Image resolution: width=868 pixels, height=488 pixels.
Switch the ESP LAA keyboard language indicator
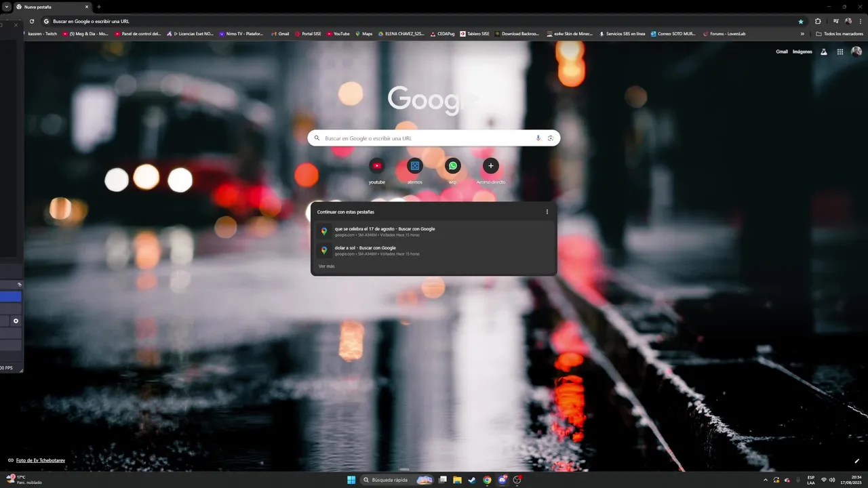[811, 480]
